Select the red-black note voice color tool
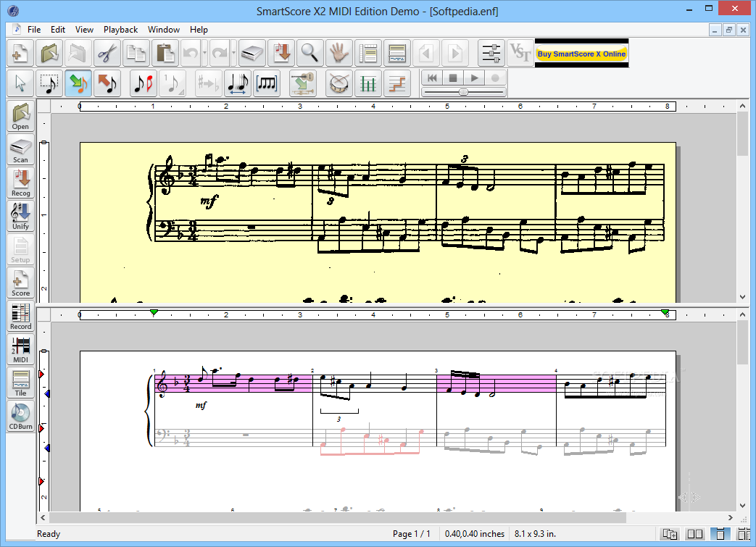 (x=144, y=83)
